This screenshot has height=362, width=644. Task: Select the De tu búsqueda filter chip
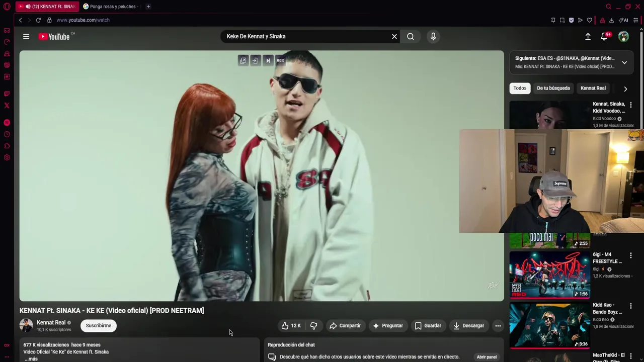[553, 88]
